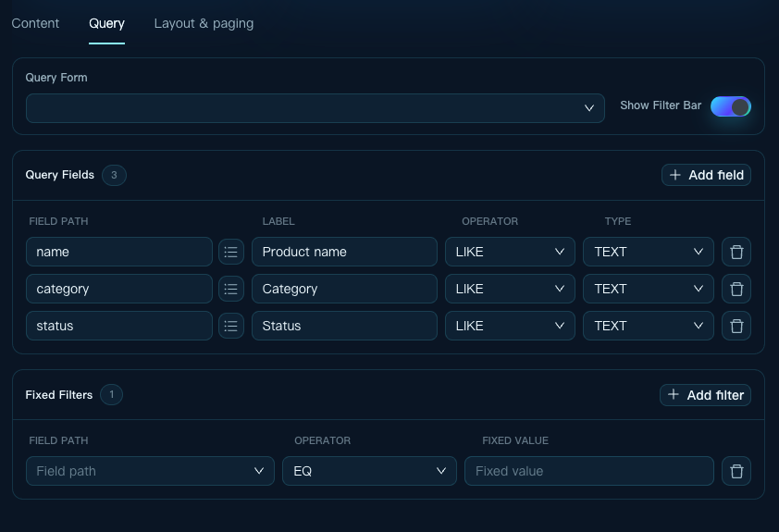This screenshot has height=532, width=779.
Task: Toggle the Show Filter Bar switch
Action: coord(730,106)
